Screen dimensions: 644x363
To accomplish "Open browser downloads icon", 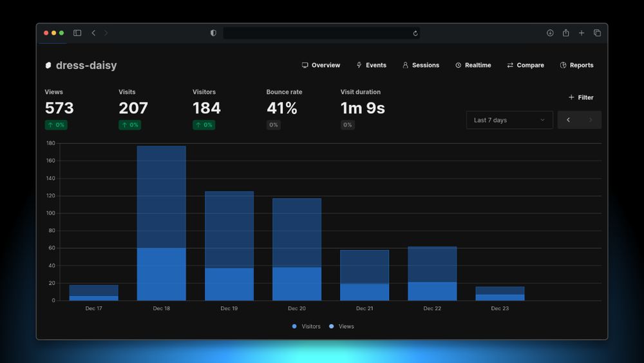I will (550, 33).
